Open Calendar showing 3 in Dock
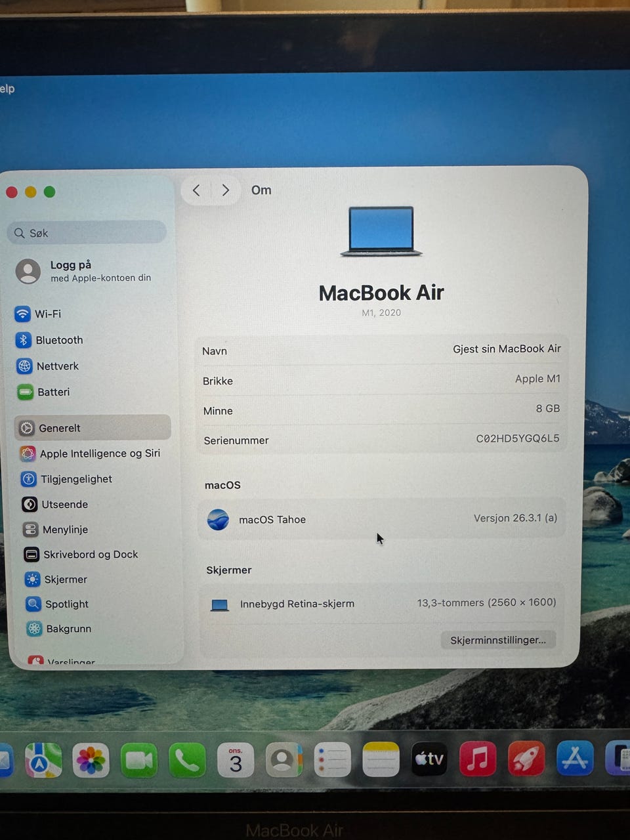This screenshot has width=630, height=840. pos(236,760)
